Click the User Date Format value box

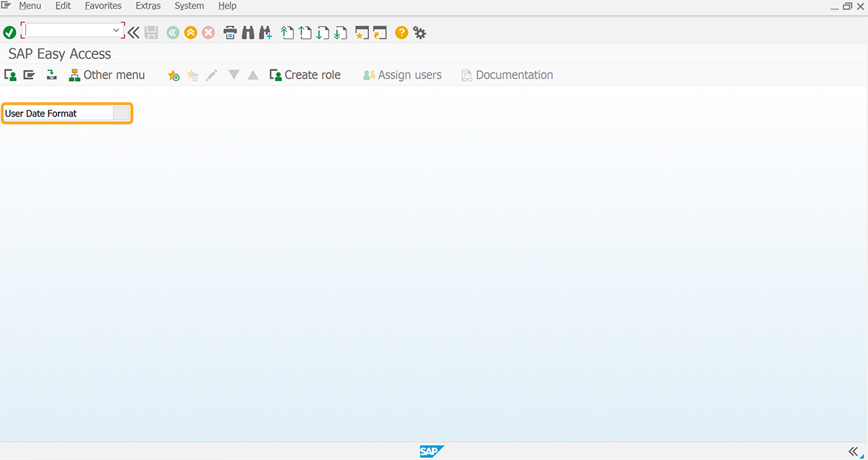122,113
